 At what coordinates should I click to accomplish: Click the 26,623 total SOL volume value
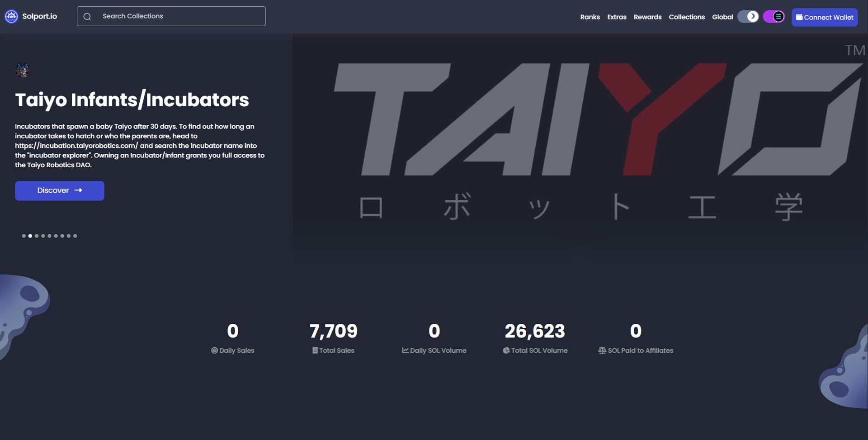click(535, 331)
